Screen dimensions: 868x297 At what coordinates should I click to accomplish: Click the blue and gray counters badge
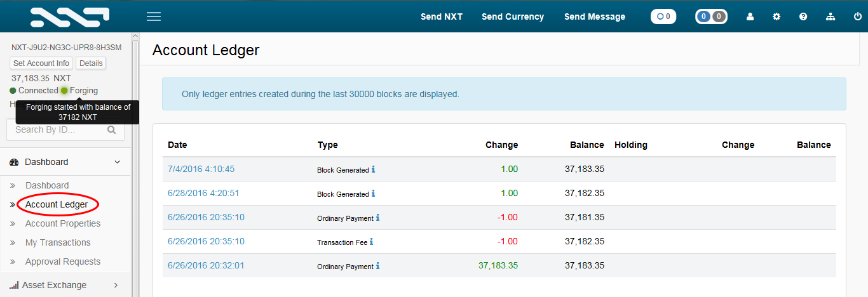pos(711,17)
